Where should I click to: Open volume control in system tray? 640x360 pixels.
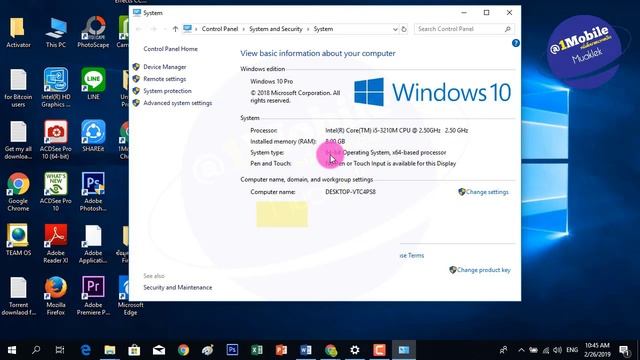pyautogui.click(x=557, y=350)
